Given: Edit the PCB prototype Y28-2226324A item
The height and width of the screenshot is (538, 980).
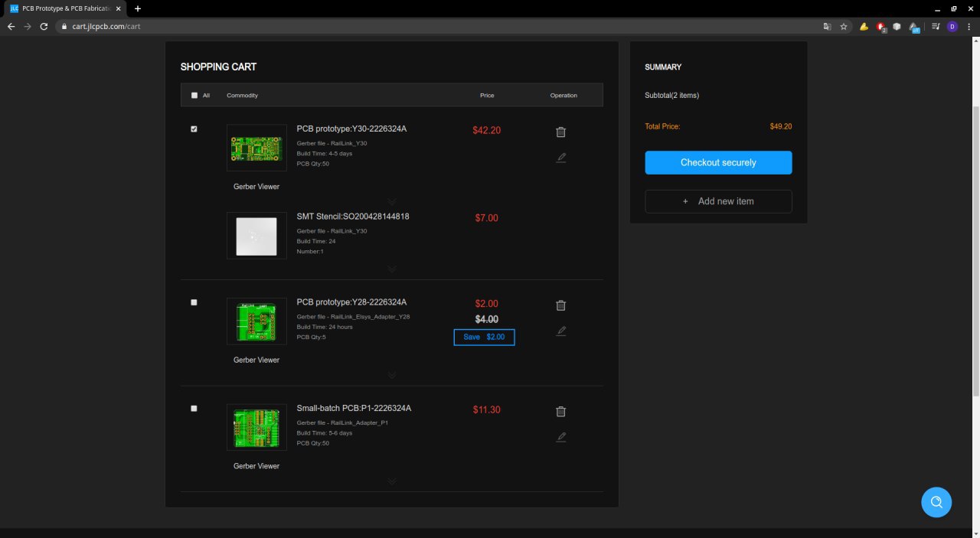Looking at the screenshot, I should (560, 331).
